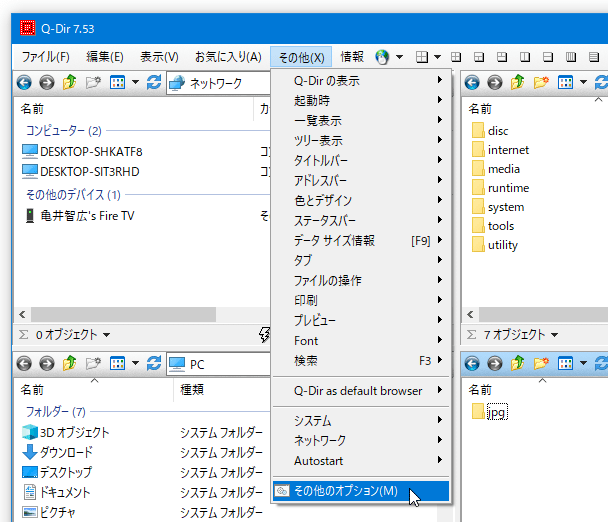Viewport: 608px width, 522px height.
Task: Expand the Q-Dir の表示 submenu
Action: [361, 80]
